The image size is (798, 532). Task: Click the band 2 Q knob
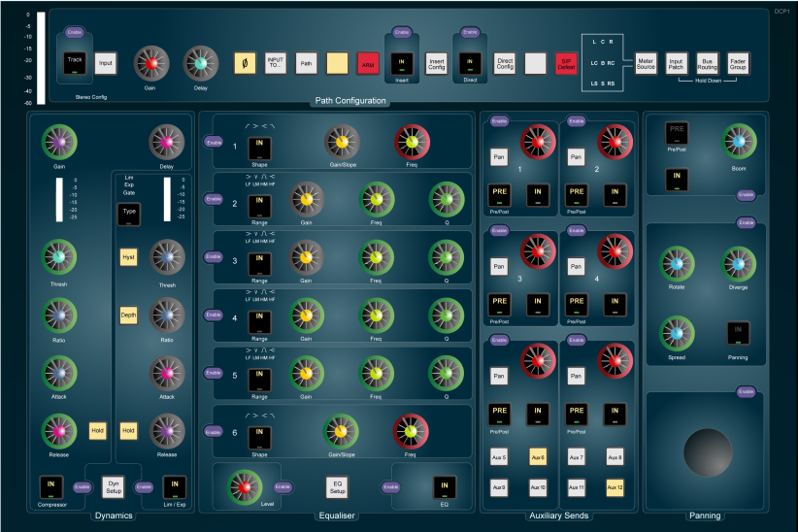click(x=447, y=200)
